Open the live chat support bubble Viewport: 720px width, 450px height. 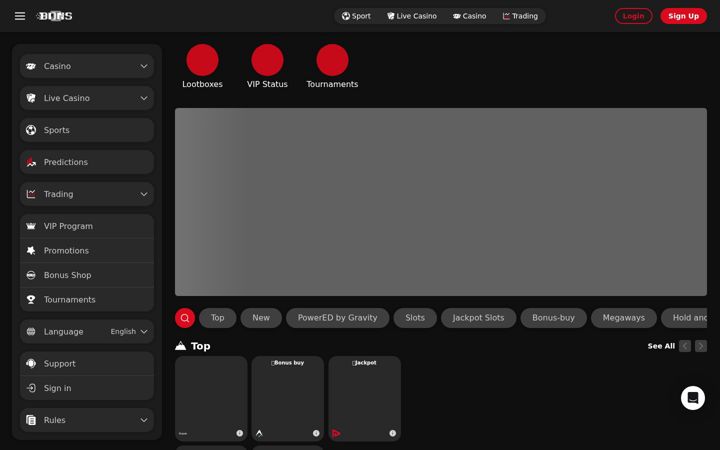pyautogui.click(x=692, y=398)
